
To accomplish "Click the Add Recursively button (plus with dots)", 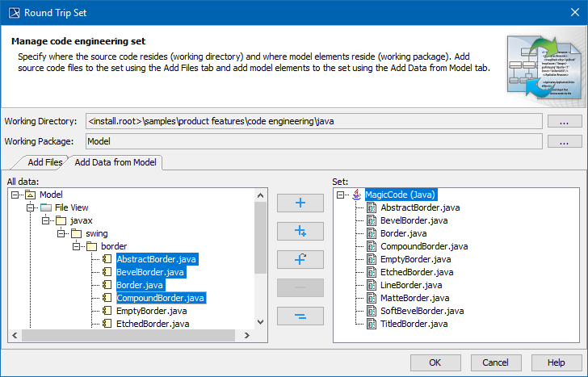I will (x=300, y=231).
